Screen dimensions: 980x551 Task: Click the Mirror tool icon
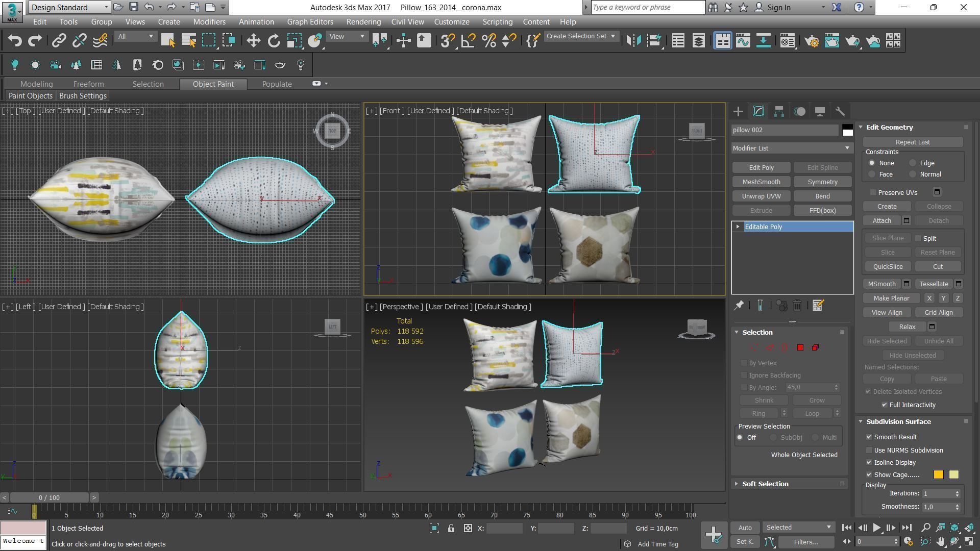pyautogui.click(x=633, y=41)
